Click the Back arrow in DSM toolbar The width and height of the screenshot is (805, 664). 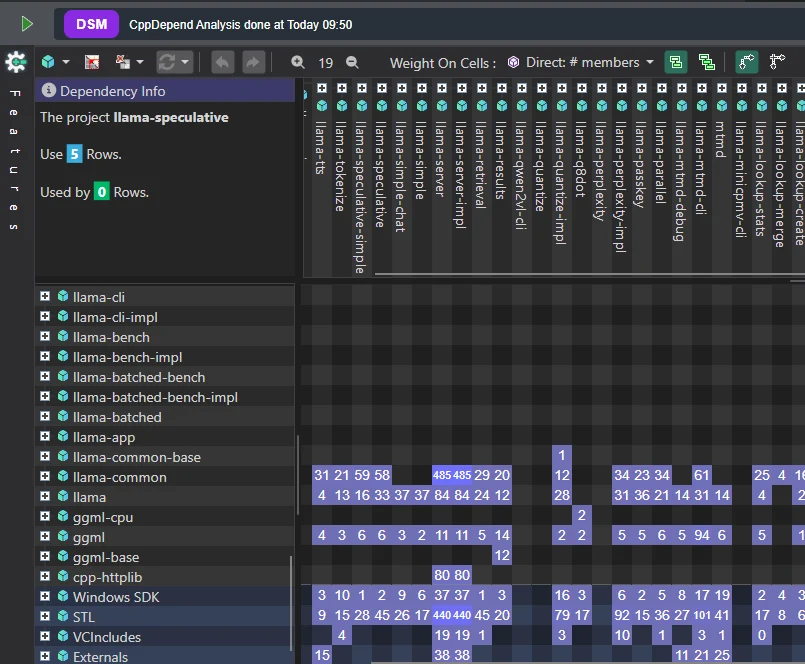(x=222, y=63)
